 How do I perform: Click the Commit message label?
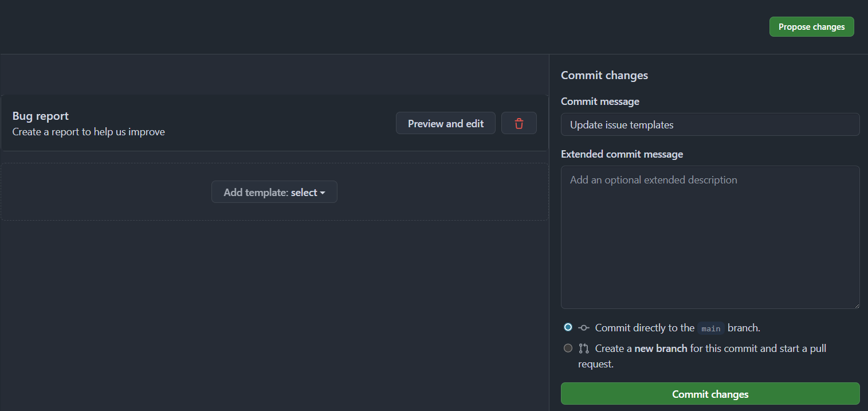(600, 101)
